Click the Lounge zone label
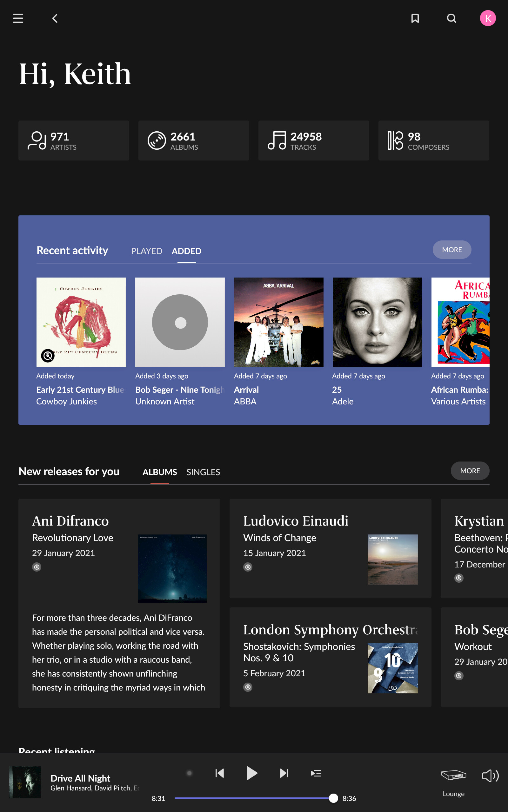Viewport: 508px width, 812px height. 454,794
